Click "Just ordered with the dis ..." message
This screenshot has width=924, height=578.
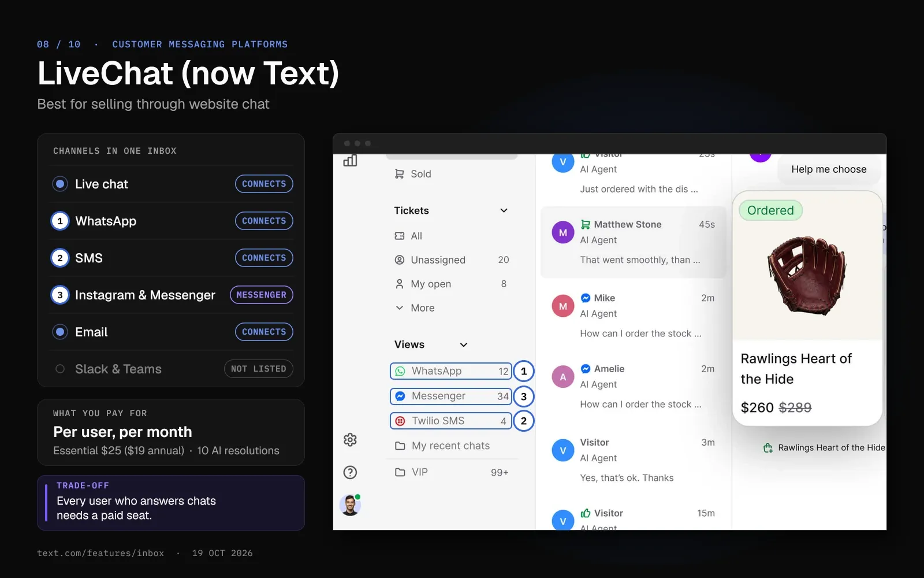(x=639, y=189)
